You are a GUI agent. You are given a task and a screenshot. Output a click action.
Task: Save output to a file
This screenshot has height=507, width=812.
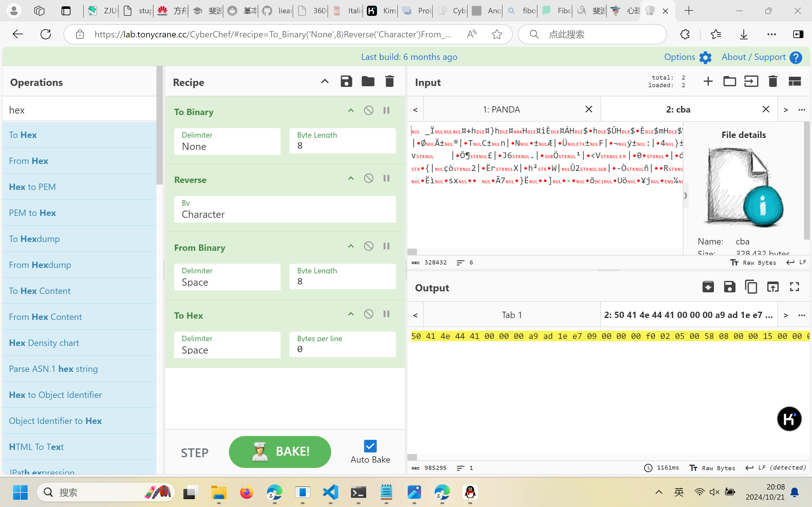[x=729, y=287]
